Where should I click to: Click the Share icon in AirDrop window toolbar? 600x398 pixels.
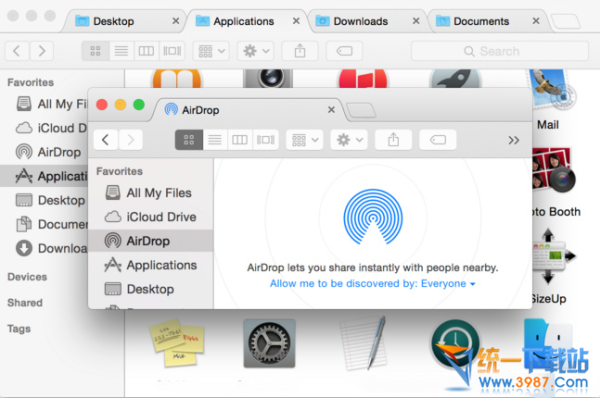click(393, 140)
